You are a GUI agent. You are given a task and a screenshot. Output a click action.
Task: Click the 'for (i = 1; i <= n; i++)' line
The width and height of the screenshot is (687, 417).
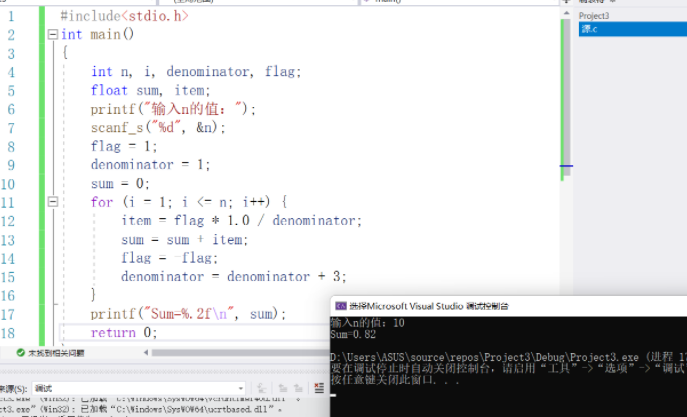[189, 202]
